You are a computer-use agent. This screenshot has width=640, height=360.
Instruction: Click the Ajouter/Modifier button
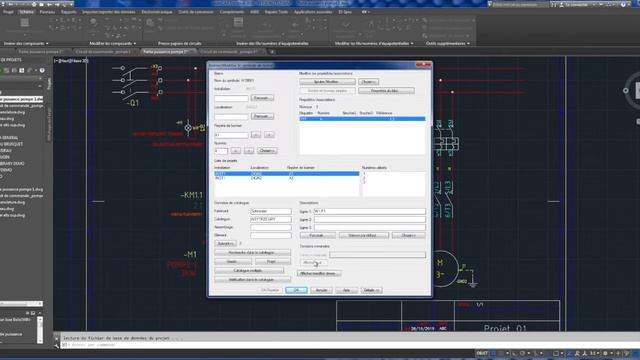(x=327, y=82)
